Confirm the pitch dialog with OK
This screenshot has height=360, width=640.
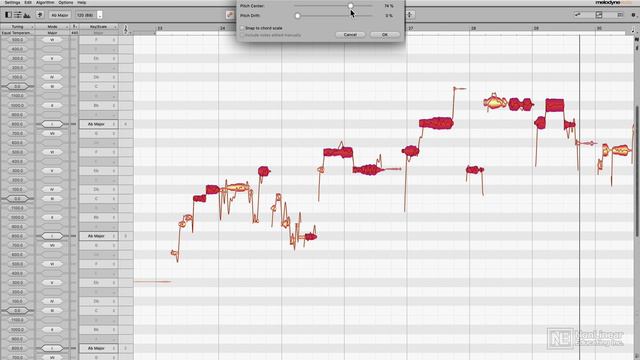click(x=384, y=35)
